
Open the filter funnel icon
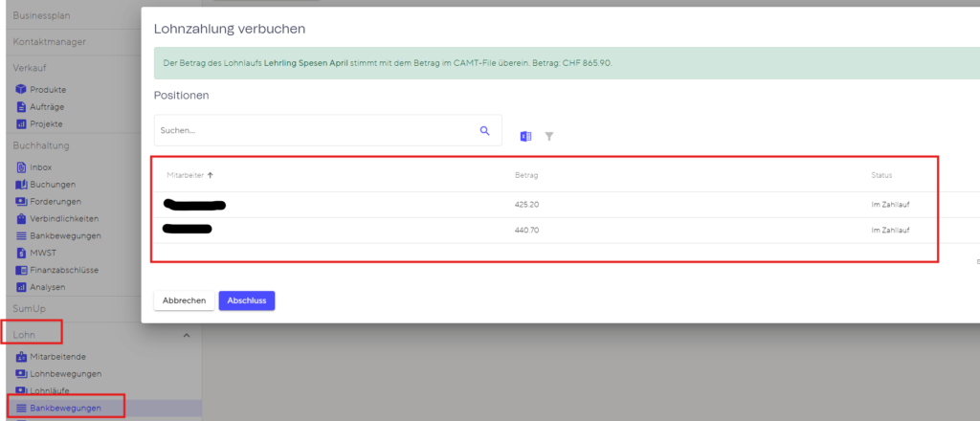(x=548, y=136)
